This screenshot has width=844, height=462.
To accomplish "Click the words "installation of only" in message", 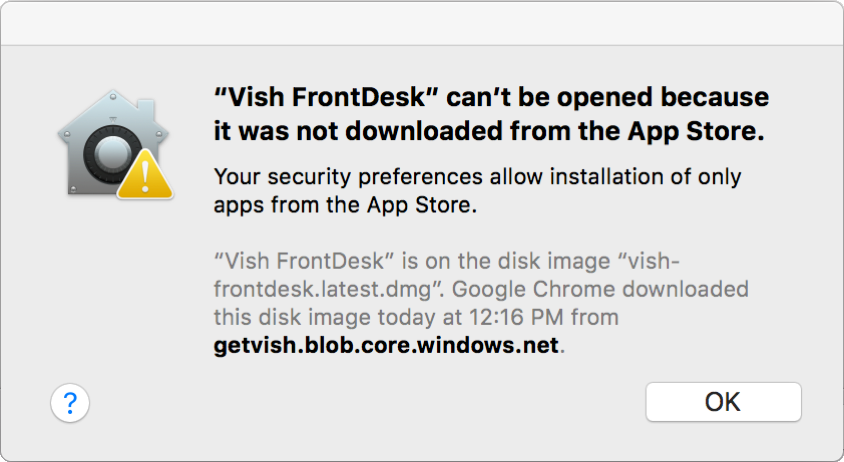I will [635, 178].
